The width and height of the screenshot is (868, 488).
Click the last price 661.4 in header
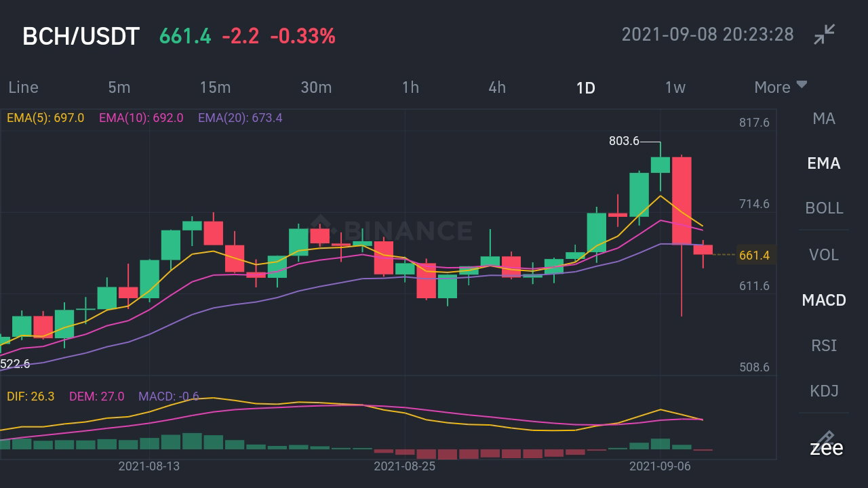pyautogui.click(x=185, y=36)
